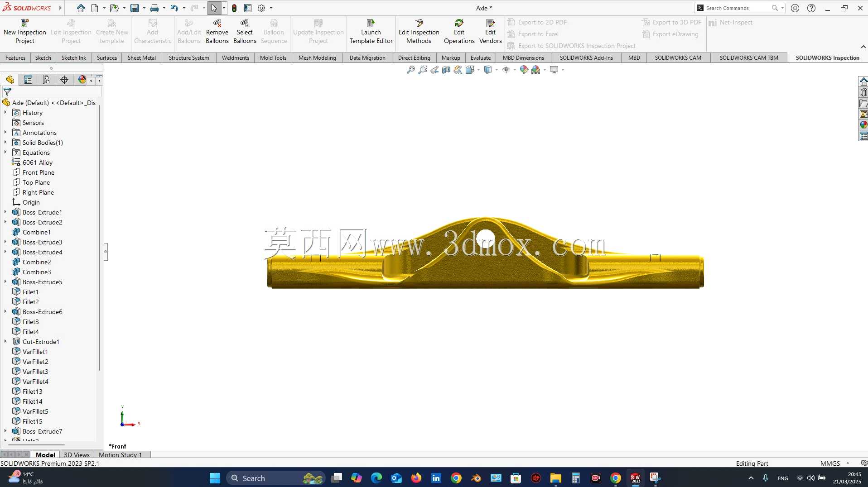The height and width of the screenshot is (487, 868).
Task: Click the Print icon
Action: coord(154,8)
